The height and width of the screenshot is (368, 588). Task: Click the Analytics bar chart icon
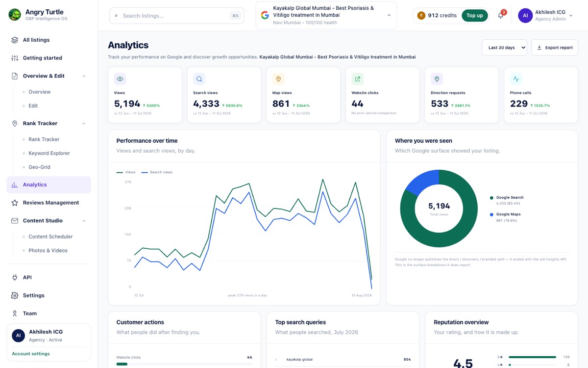[x=15, y=185]
